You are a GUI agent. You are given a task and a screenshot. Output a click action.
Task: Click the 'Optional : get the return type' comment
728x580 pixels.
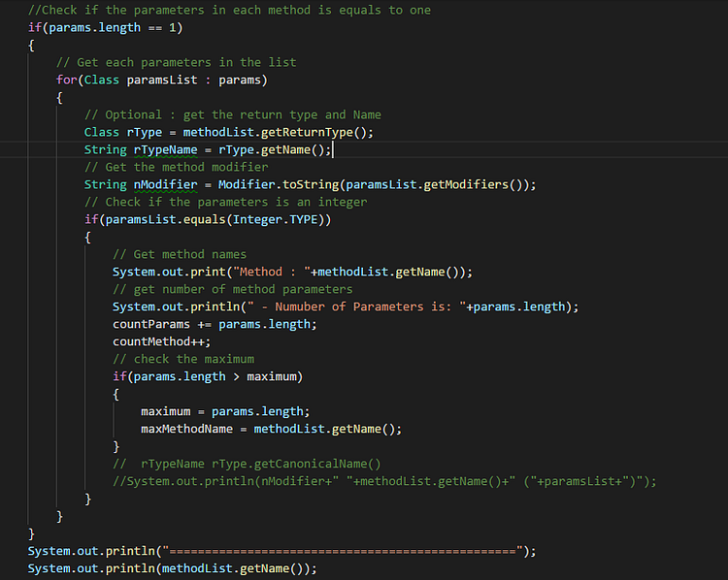233,115
